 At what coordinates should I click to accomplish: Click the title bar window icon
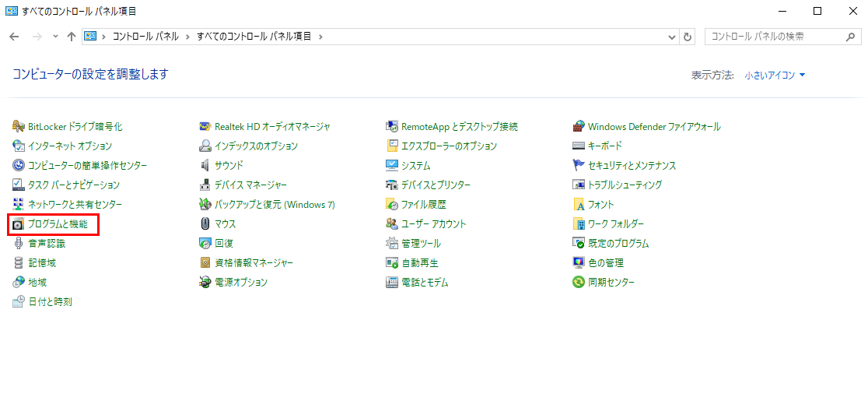coord(11,11)
